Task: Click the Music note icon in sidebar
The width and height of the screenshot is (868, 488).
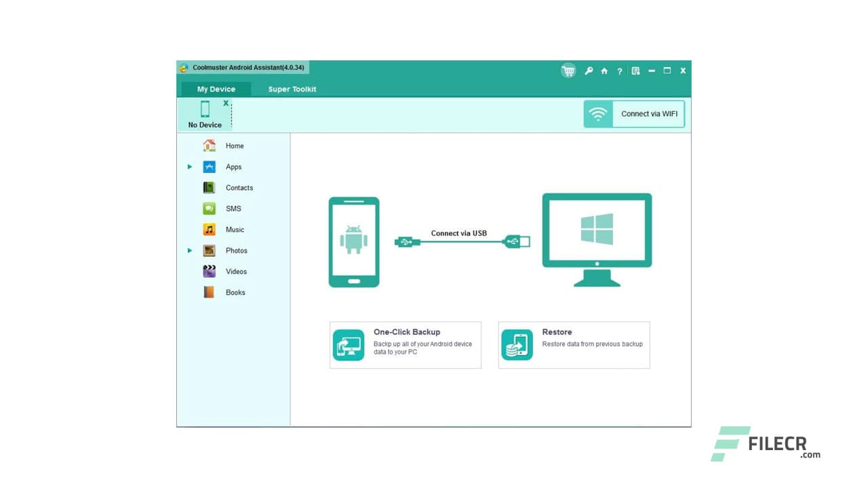Action: [x=210, y=230]
